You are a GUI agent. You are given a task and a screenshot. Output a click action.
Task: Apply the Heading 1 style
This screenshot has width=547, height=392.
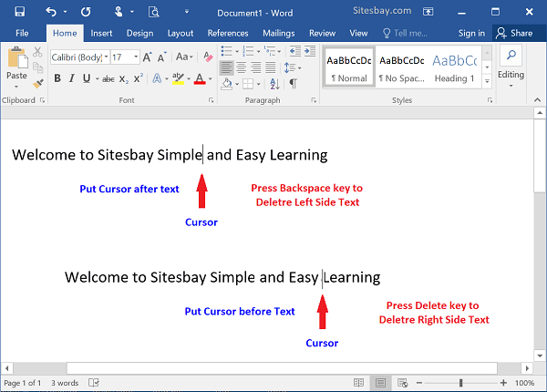454,67
